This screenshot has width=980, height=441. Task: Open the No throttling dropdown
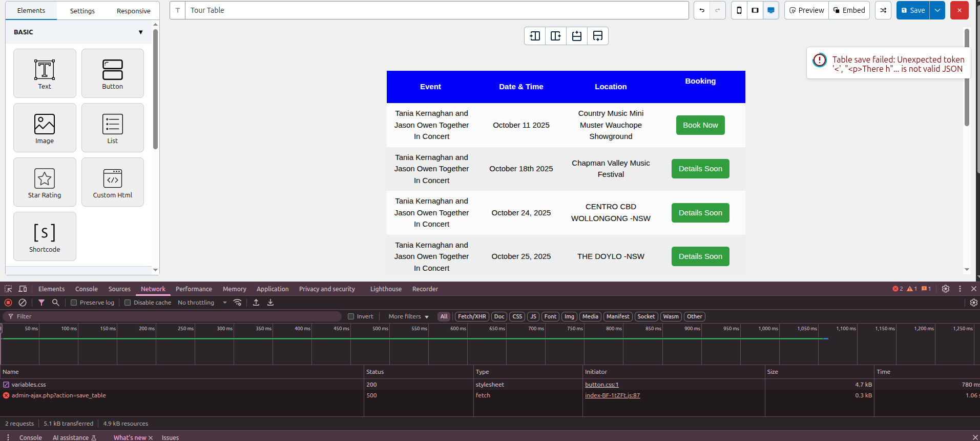pos(202,303)
